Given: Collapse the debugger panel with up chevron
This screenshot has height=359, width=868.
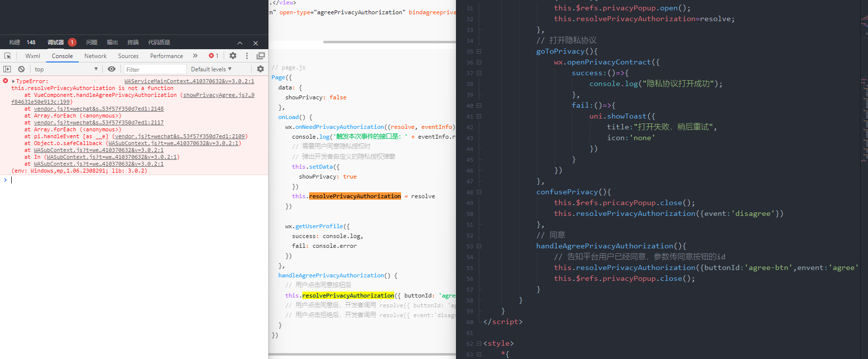Looking at the screenshot, I should pos(240,43).
